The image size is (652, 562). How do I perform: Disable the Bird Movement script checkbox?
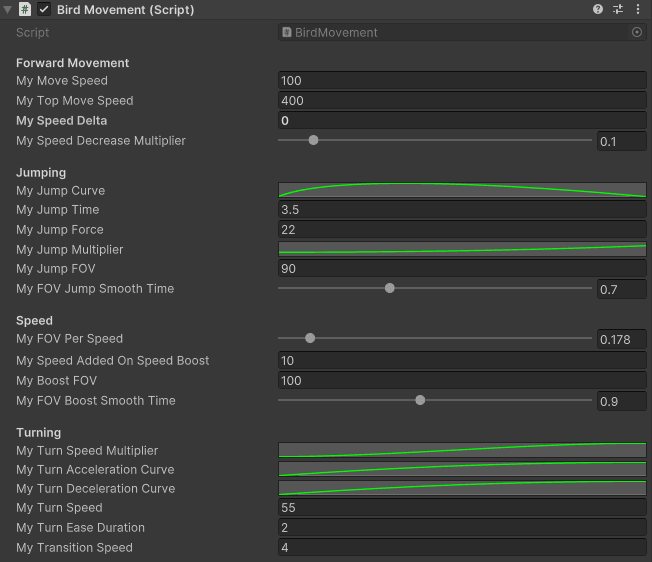(x=44, y=9)
